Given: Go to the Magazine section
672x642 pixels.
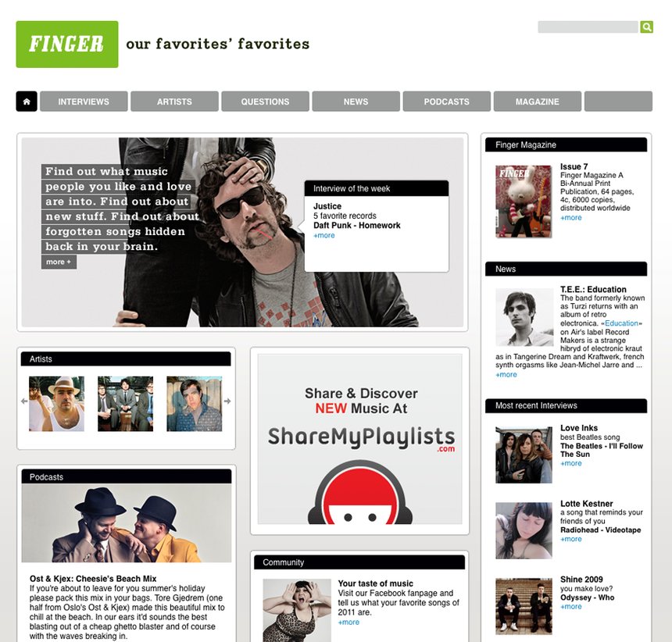Looking at the screenshot, I should point(538,102).
